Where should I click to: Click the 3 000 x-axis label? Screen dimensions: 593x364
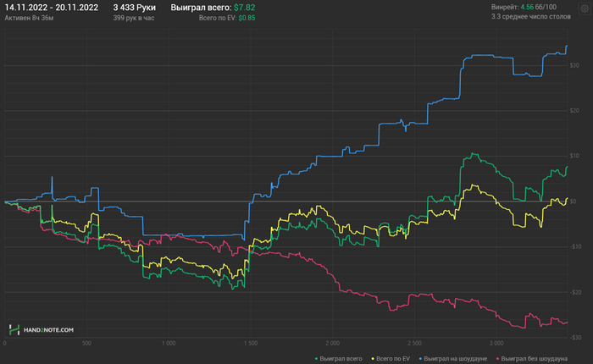[x=496, y=343]
